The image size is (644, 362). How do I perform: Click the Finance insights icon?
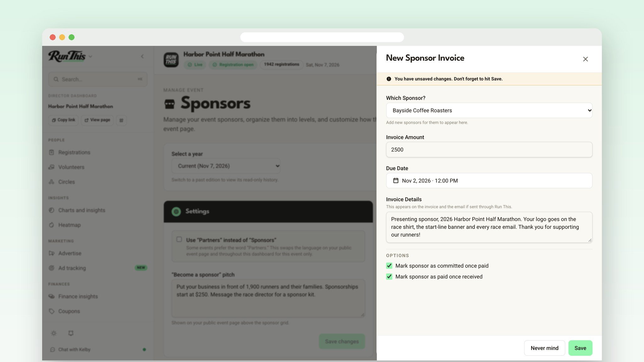click(52, 296)
